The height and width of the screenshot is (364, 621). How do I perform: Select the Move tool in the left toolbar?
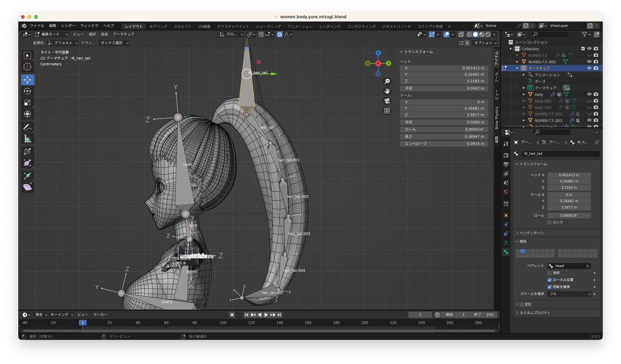pos(27,80)
